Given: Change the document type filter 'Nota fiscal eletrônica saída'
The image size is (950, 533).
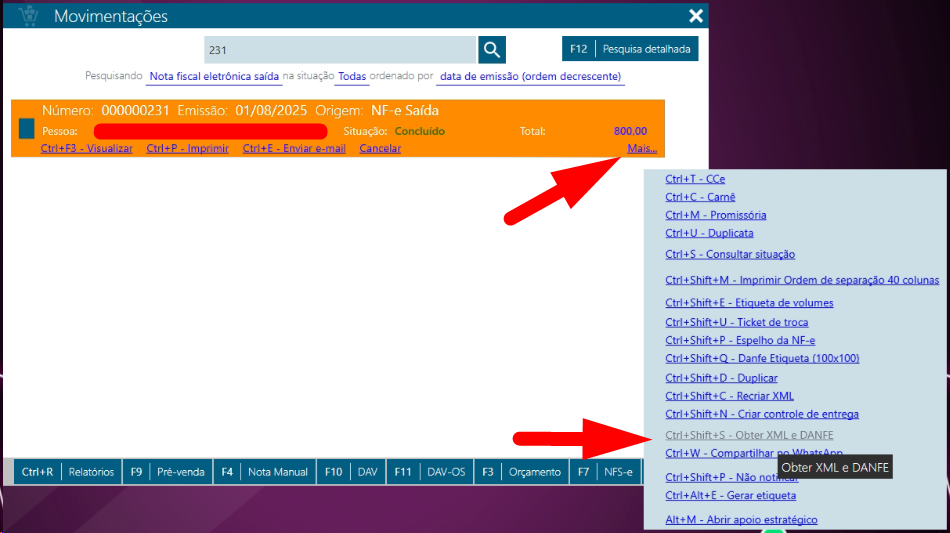Looking at the screenshot, I should pyautogui.click(x=214, y=77).
